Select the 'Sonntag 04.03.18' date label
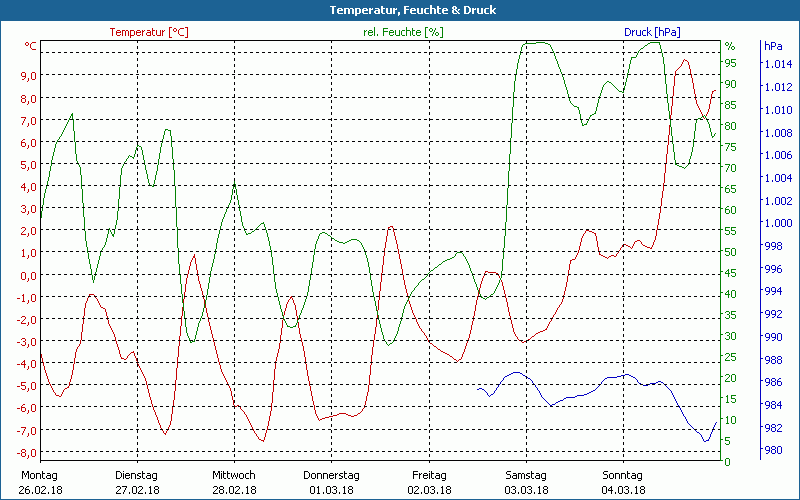Screen dimensions: 800x500 [x=623, y=482]
